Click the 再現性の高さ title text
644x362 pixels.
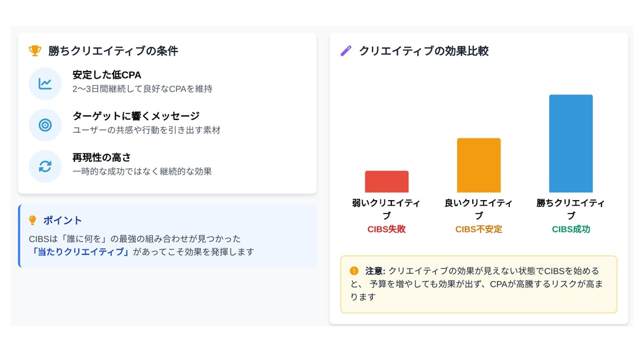coord(102,157)
